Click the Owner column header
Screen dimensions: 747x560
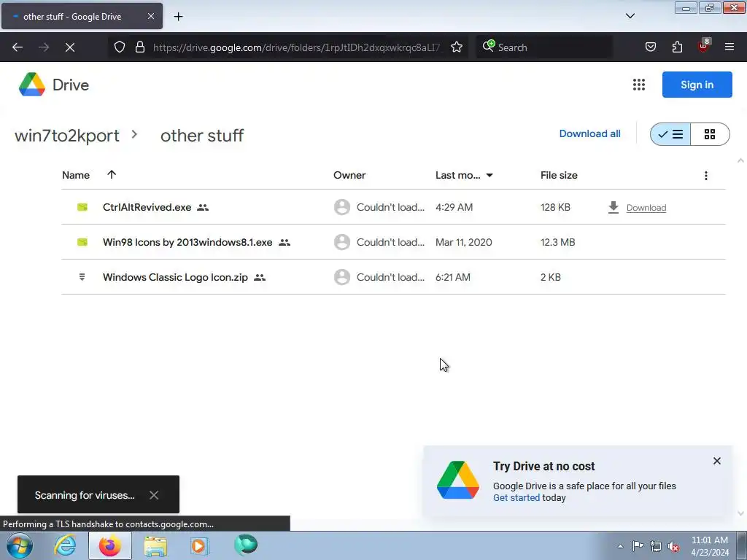(349, 175)
